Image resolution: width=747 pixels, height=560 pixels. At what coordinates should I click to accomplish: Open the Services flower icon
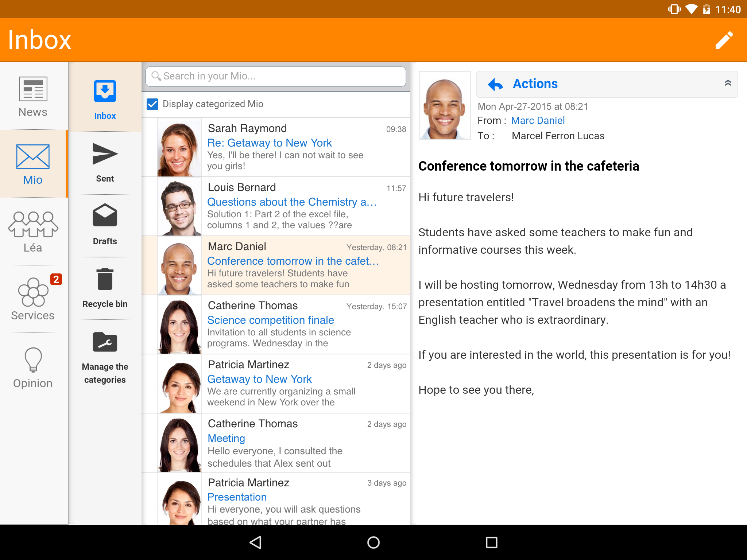click(33, 292)
